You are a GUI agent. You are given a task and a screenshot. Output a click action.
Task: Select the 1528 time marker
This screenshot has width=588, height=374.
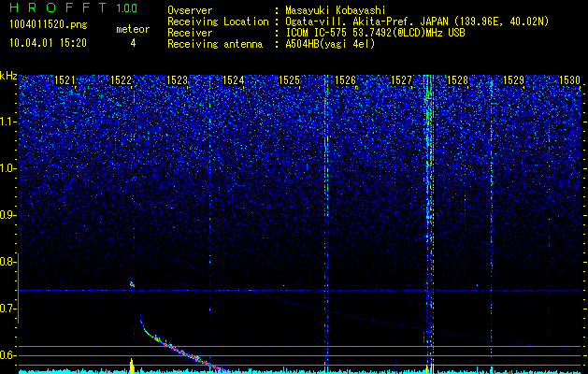click(457, 80)
